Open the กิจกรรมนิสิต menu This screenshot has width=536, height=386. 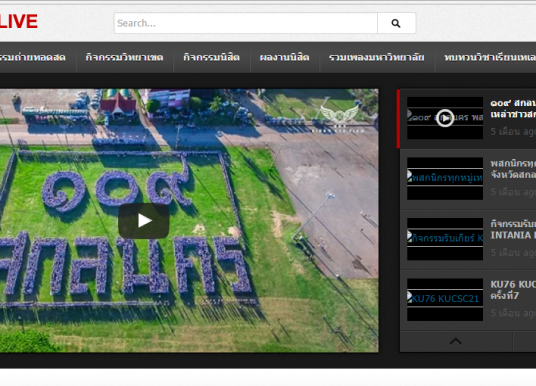pyautogui.click(x=212, y=57)
